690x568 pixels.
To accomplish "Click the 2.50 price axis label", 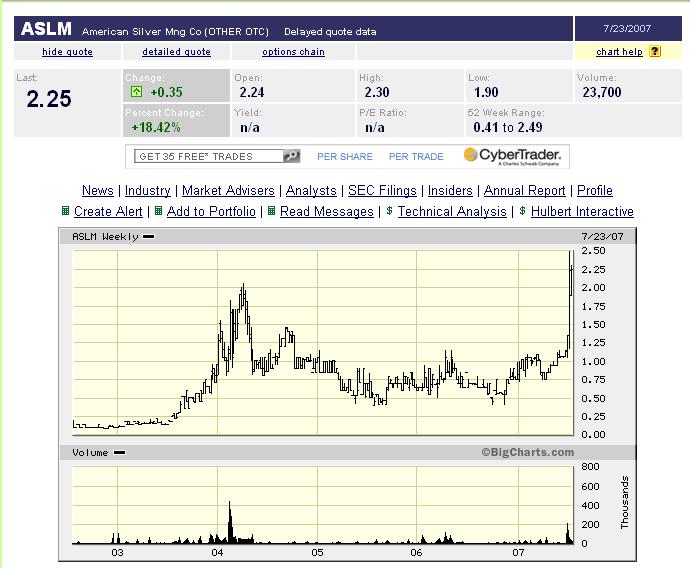I will 593,250.
